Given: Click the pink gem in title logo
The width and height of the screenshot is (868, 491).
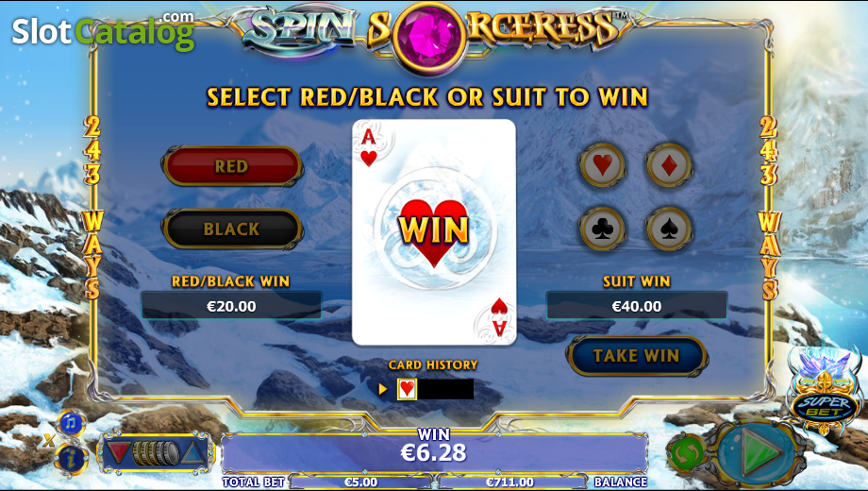Looking at the screenshot, I should [x=426, y=37].
